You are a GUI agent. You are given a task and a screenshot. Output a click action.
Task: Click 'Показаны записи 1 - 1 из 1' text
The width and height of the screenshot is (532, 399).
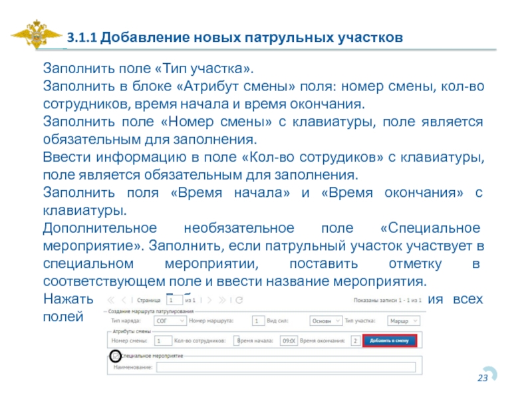click(387, 301)
